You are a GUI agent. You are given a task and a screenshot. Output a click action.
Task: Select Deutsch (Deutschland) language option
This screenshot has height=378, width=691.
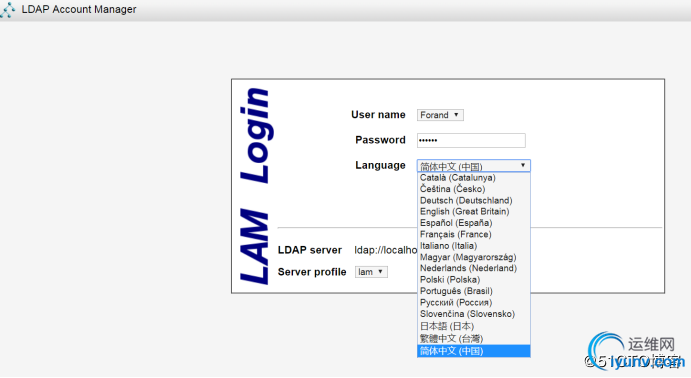tap(473, 200)
